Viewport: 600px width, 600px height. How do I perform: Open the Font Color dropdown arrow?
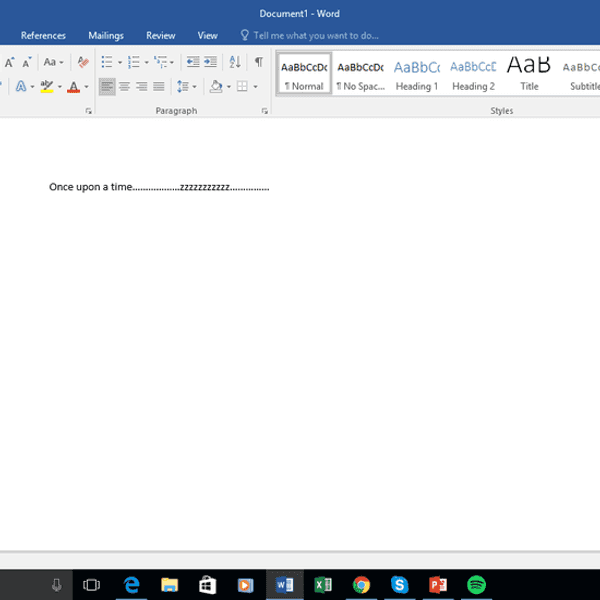click(x=86, y=87)
